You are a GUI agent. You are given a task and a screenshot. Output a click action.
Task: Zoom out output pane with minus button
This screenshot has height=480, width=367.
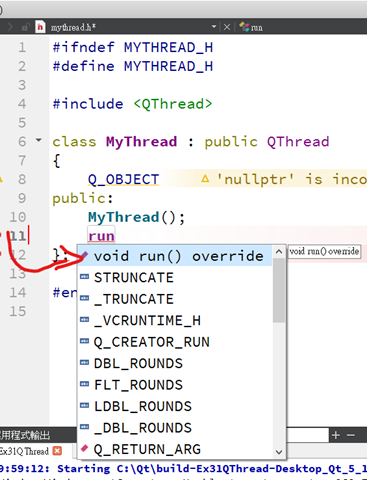(x=350, y=435)
